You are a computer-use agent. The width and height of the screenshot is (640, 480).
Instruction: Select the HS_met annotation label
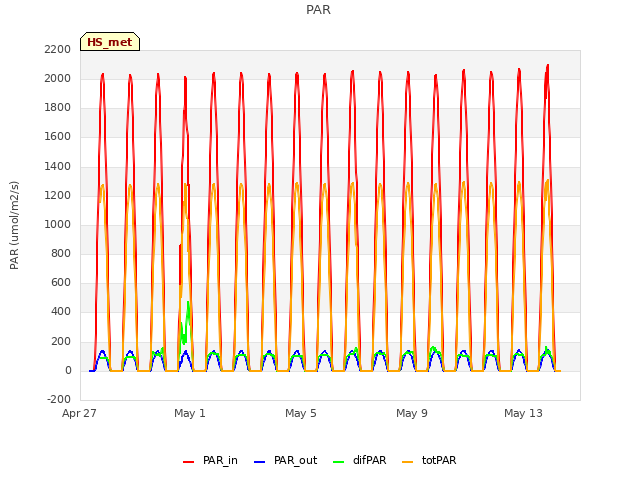[110, 42]
